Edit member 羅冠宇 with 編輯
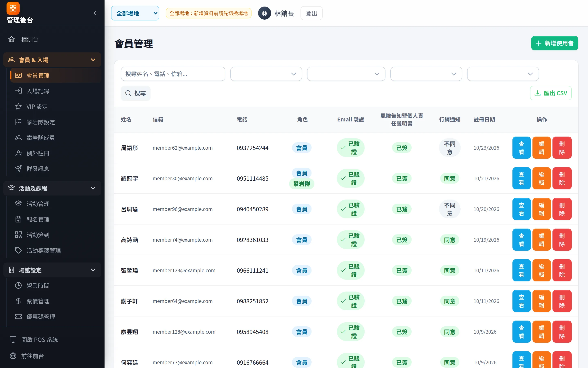Viewport: 588px width, 368px height. click(x=542, y=178)
